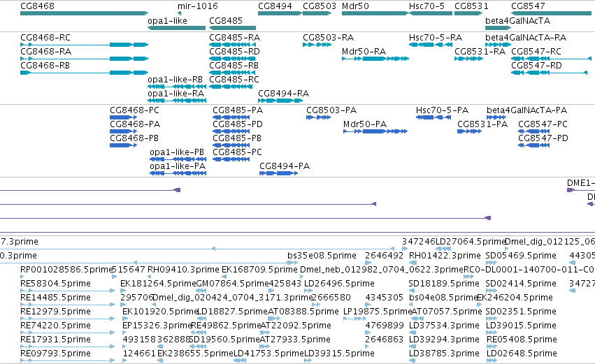Click the opa1-like-RA transcript label
Viewport: 595px width, 364px height.
175,94
